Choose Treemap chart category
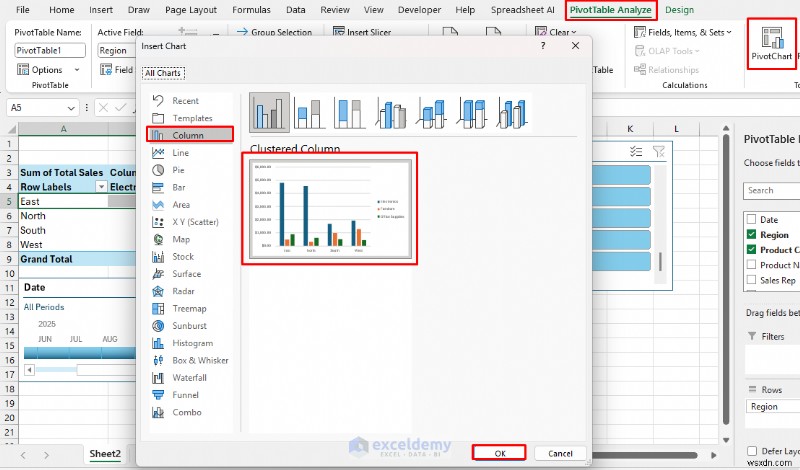 [x=191, y=309]
